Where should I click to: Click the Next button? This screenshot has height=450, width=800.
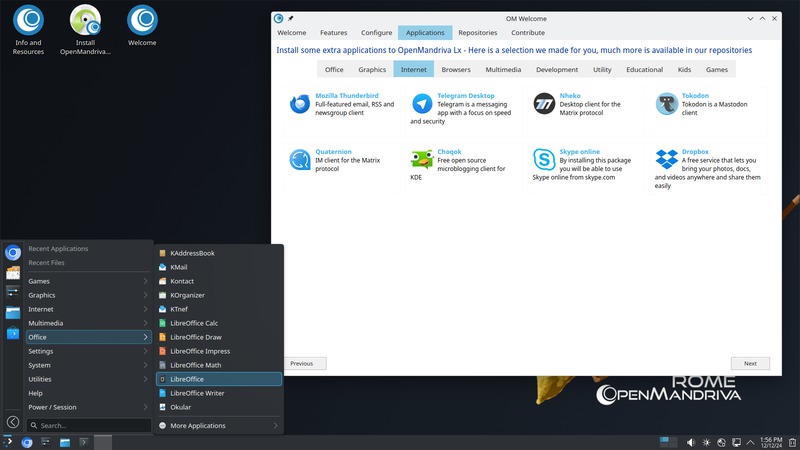pyautogui.click(x=750, y=363)
